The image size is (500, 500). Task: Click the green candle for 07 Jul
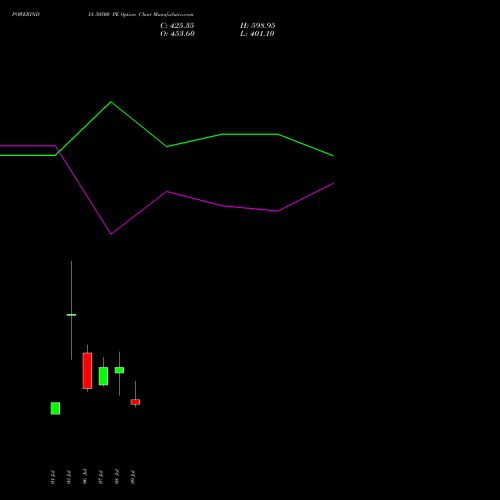(103, 376)
